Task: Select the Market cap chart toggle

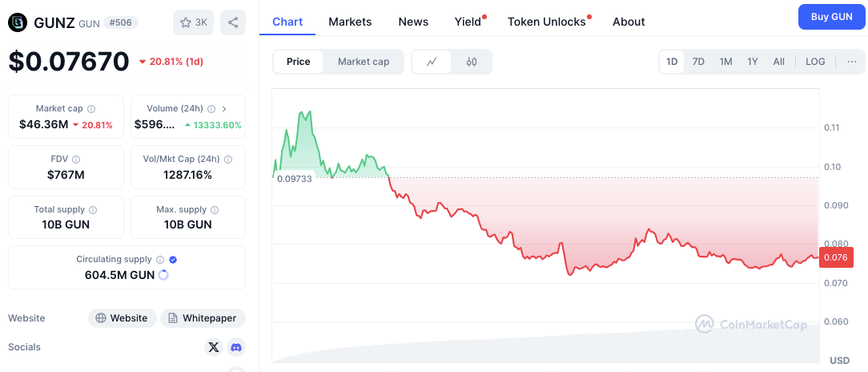Action: click(x=364, y=62)
